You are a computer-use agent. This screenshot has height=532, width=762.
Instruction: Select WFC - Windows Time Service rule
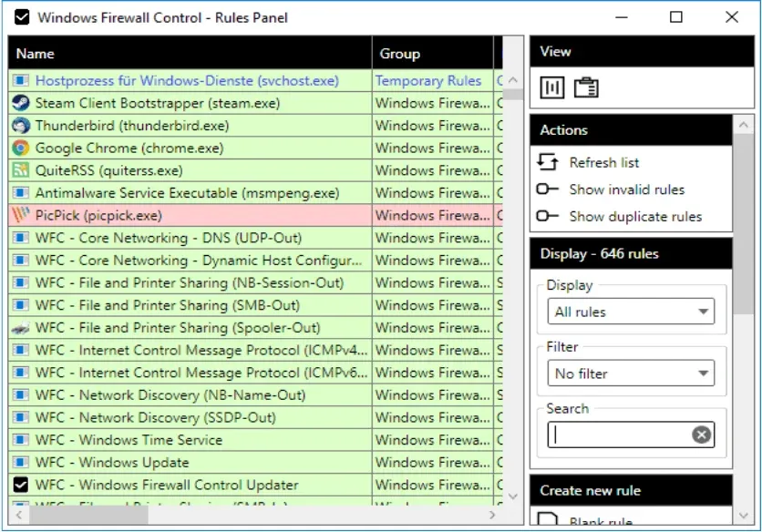tap(255, 440)
